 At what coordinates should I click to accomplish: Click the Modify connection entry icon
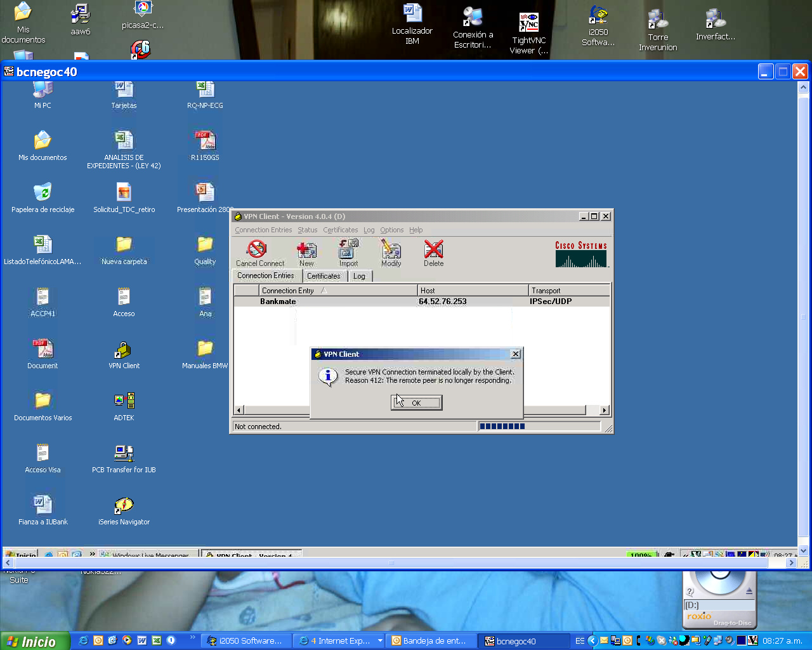coord(391,248)
